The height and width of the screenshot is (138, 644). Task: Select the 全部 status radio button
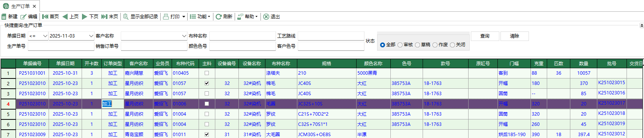click(x=382, y=45)
